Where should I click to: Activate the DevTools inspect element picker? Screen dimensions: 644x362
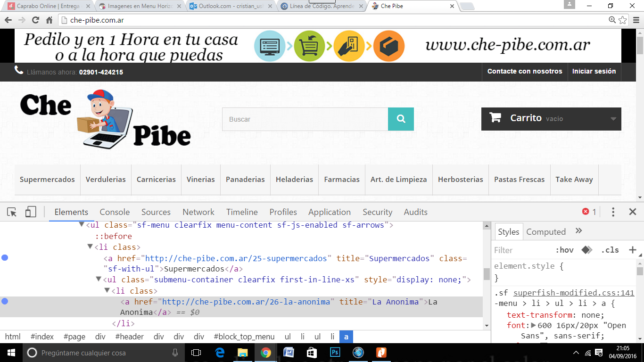click(x=12, y=212)
